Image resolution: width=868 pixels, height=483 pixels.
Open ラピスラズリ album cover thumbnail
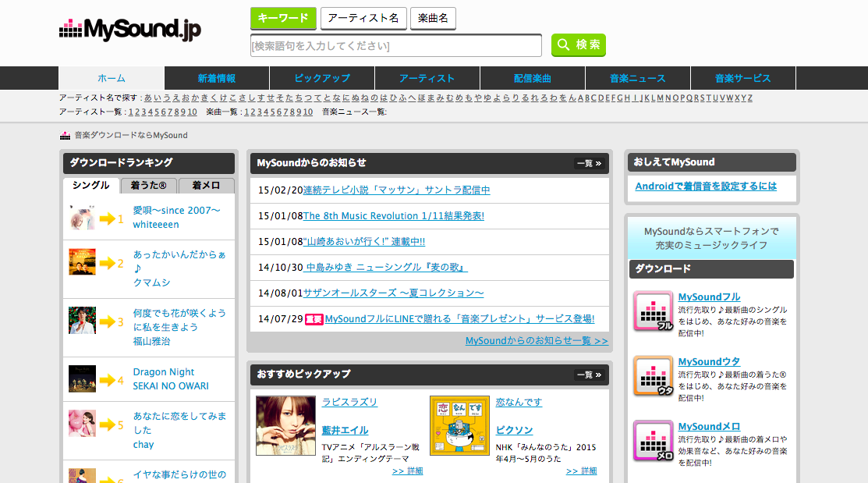coord(285,425)
